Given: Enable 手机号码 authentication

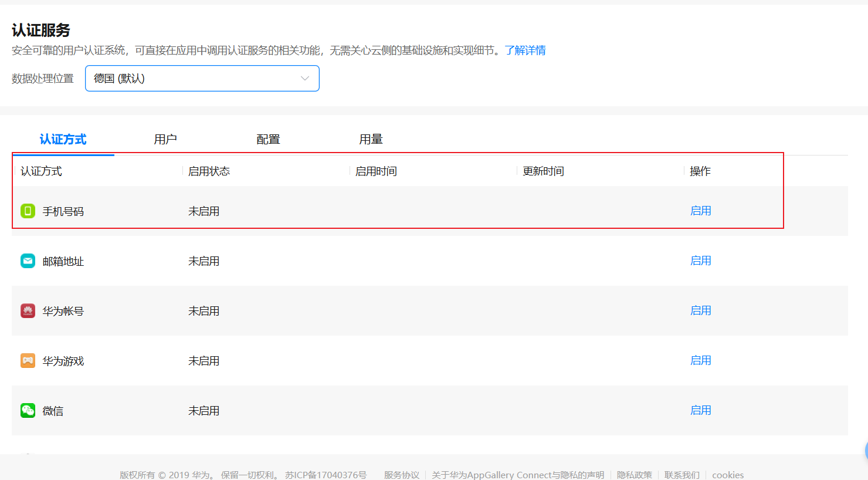Looking at the screenshot, I should [700, 211].
